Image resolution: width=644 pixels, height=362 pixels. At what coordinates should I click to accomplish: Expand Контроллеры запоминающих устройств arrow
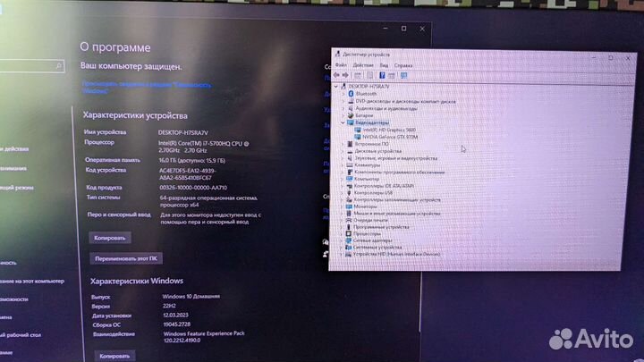(342, 200)
